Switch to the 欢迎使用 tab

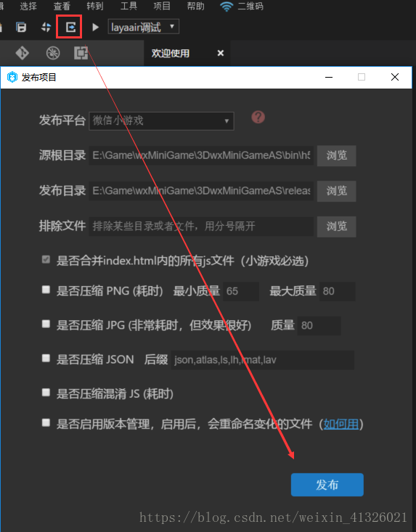pyautogui.click(x=171, y=53)
